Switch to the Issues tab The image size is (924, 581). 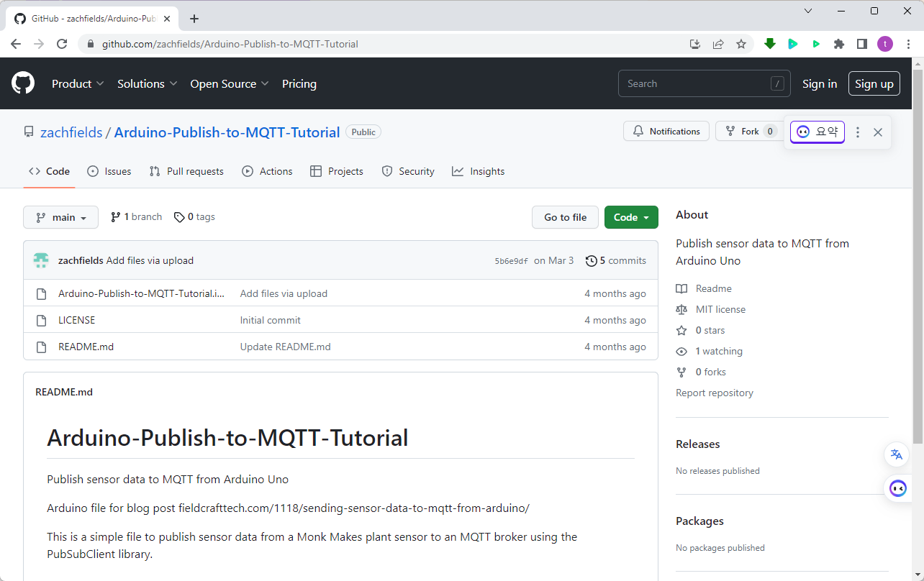point(109,171)
